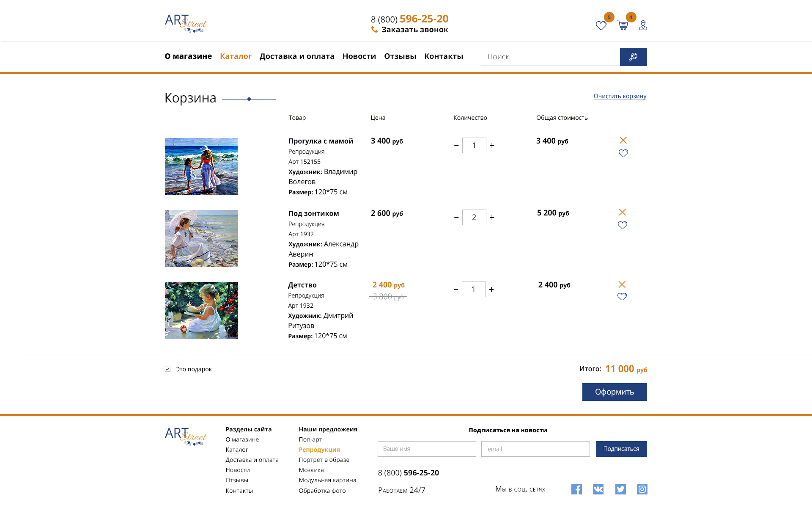Open the "Детство" painting thumbnail
This screenshot has height=508, width=812.
201,310
